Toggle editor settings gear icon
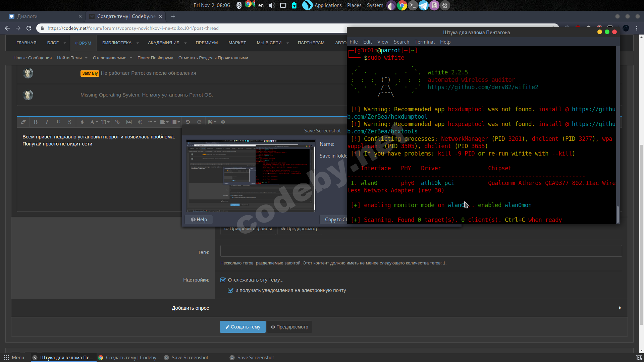 click(x=223, y=122)
